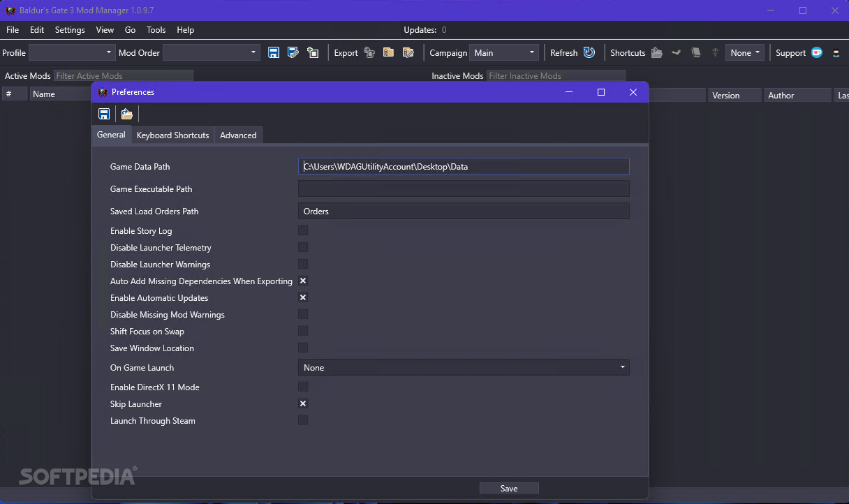This screenshot has width=849, height=504.
Task: Click the dimmed upward-arrow Shortcuts icon
Action: click(x=715, y=52)
